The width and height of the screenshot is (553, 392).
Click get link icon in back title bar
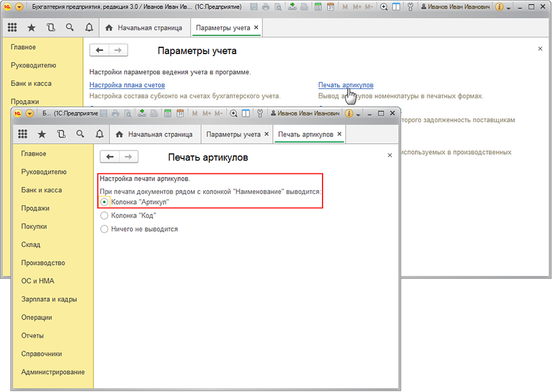pos(292,7)
